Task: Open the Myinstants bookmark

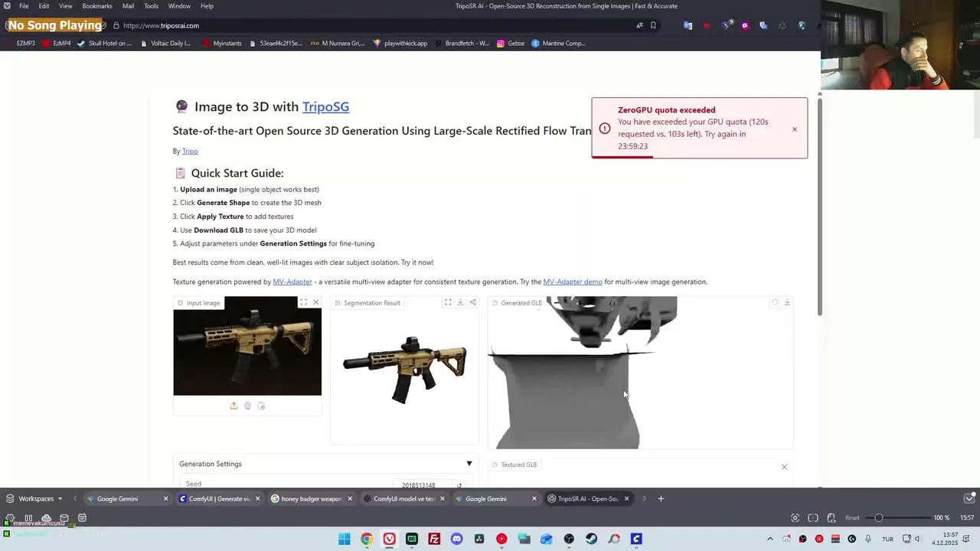Action: click(x=222, y=44)
